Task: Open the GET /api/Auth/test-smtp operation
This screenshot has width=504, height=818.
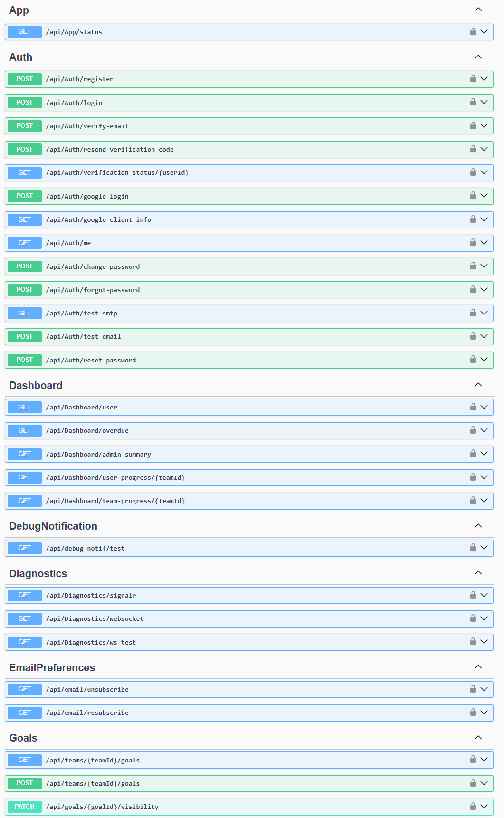Action: 81,314
